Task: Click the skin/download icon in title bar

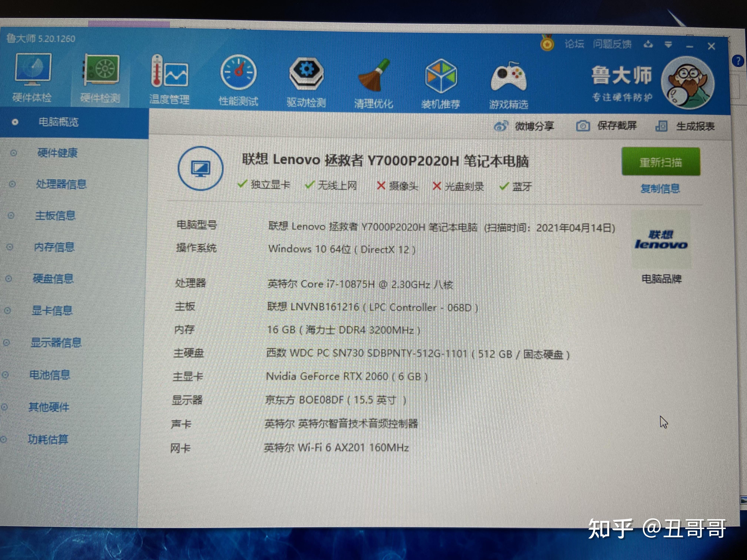Action: click(648, 44)
